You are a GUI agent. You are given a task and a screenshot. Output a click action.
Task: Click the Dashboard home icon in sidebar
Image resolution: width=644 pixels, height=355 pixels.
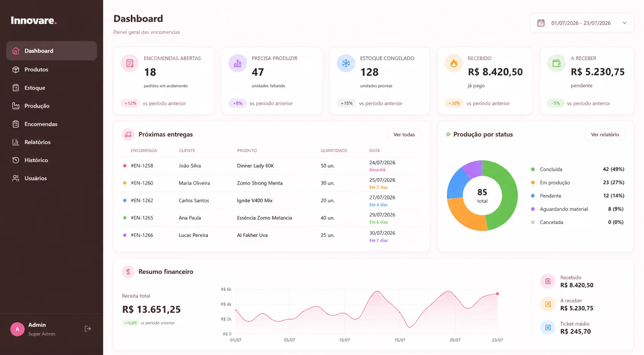pos(16,51)
